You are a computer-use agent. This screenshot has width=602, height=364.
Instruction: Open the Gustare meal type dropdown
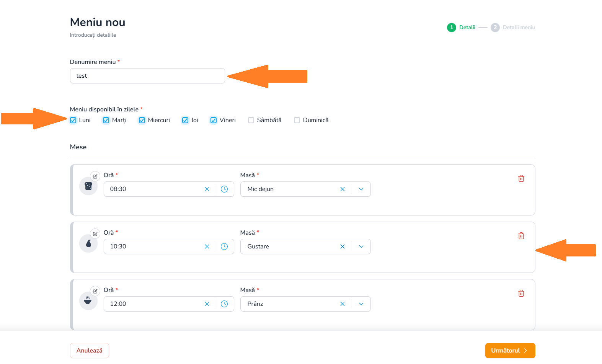tap(361, 246)
